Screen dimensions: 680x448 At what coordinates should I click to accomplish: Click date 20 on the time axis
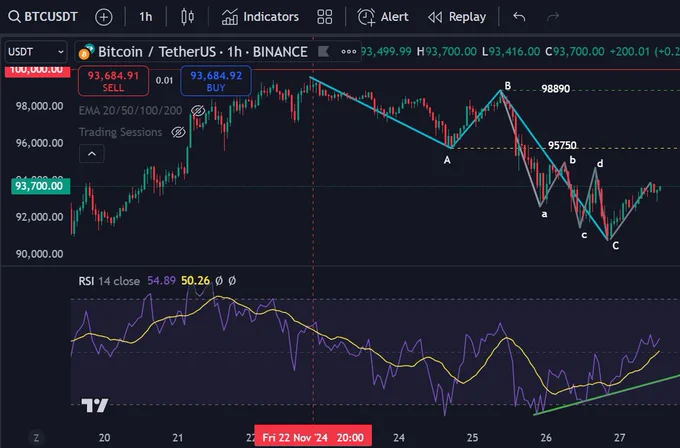point(104,438)
